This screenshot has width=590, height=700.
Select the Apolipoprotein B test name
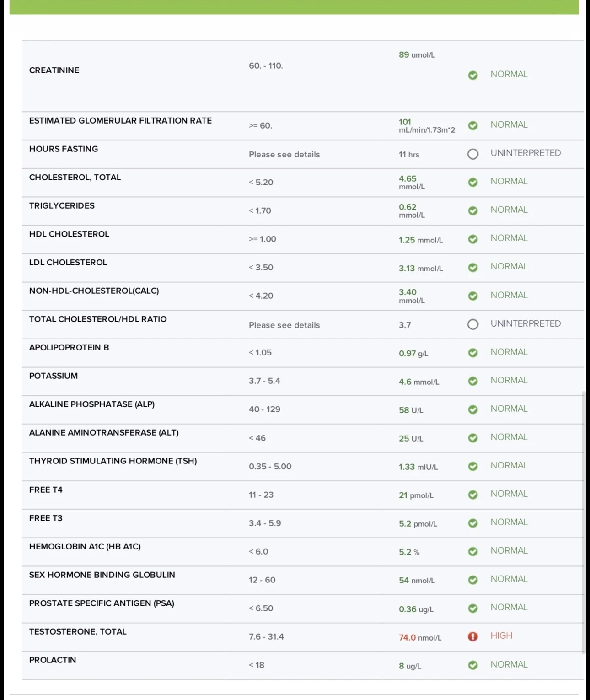point(69,347)
